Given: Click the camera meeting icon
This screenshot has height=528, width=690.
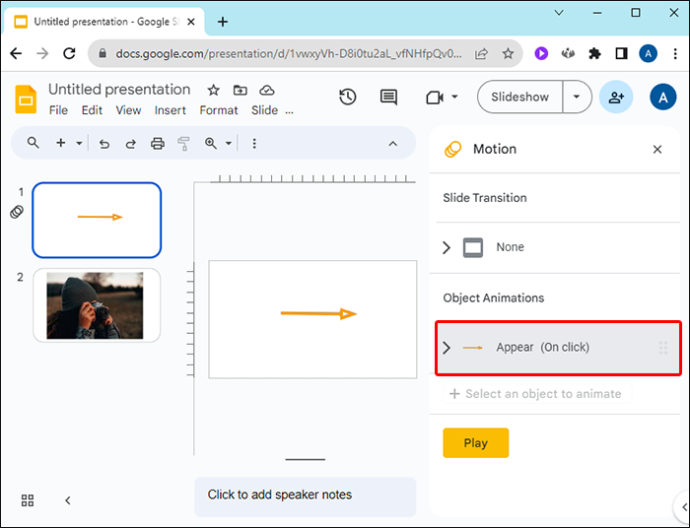Looking at the screenshot, I should (435, 97).
